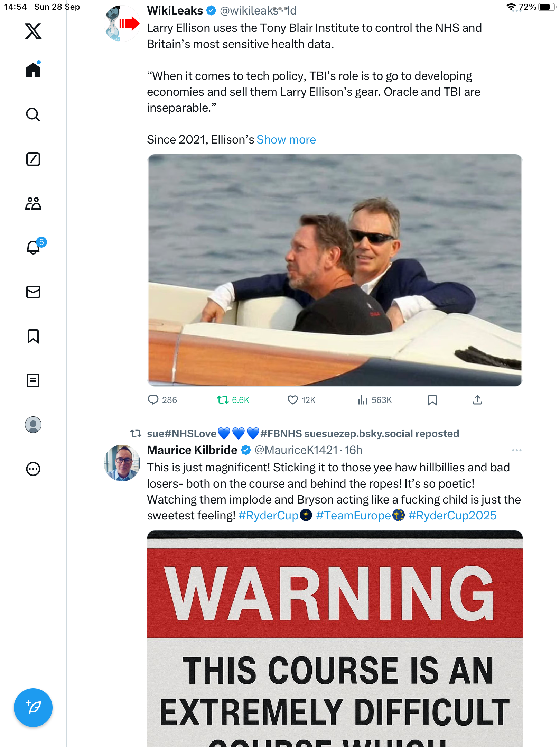
Task: Open Grok from the sidebar
Action: [33, 159]
